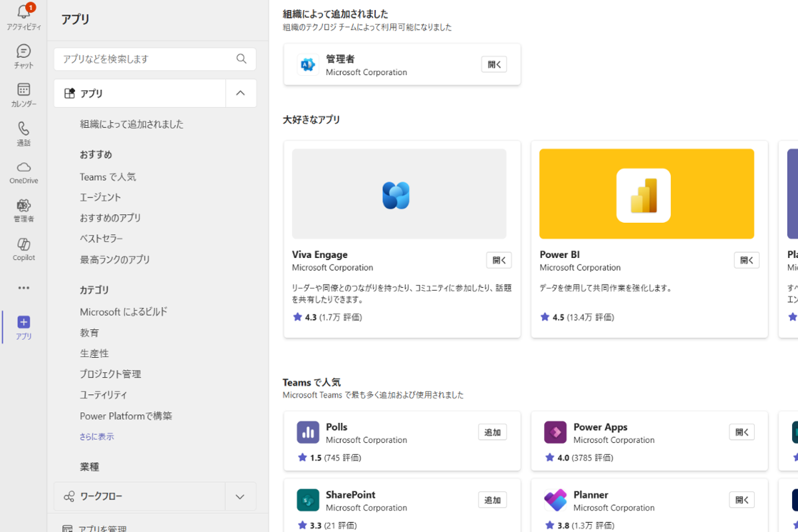
Task: Open the Calls phone icon
Action: click(24, 128)
